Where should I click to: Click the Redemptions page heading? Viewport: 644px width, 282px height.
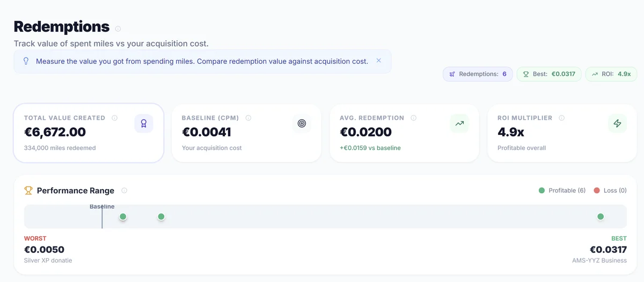pyautogui.click(x=62, y=27)
